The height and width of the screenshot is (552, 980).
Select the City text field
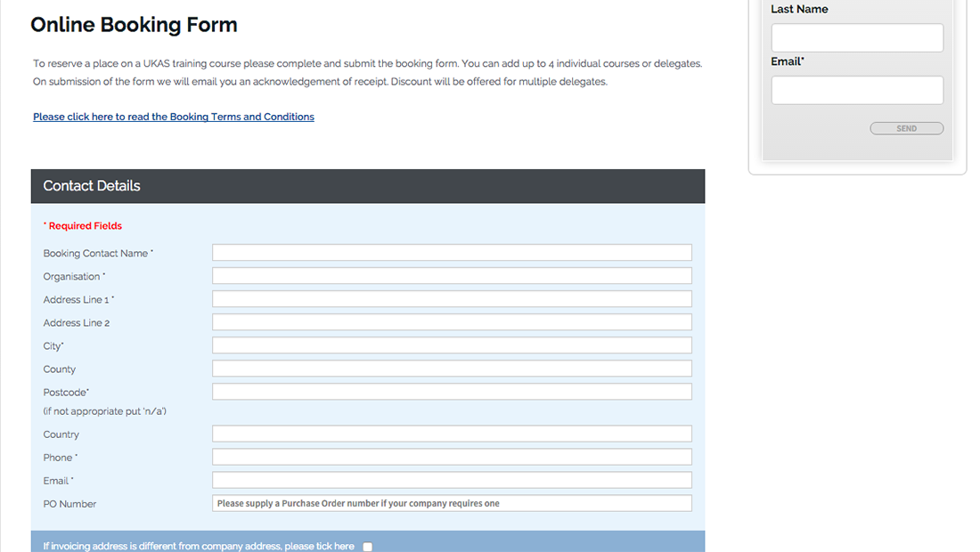click(452, 345)
